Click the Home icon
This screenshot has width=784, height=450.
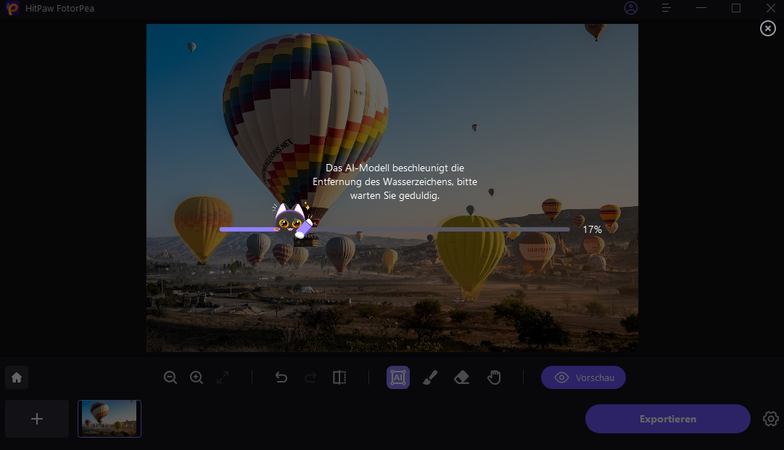tap(16, 378)
